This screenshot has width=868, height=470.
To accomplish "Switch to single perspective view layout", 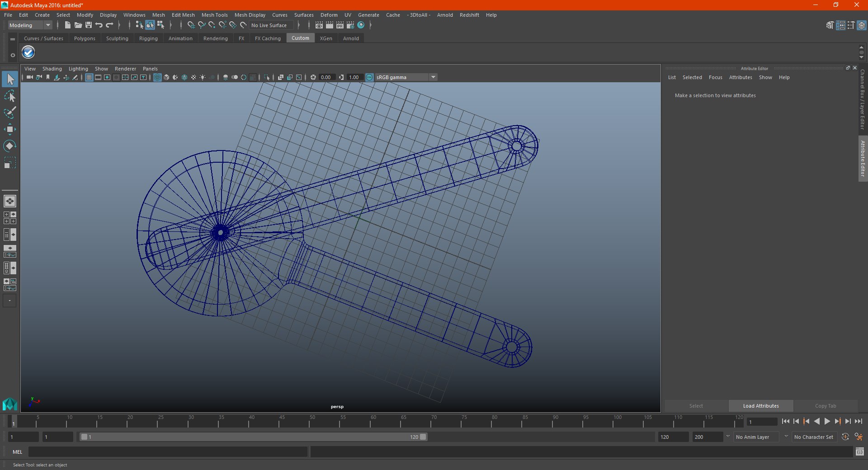I will (10, 201).
